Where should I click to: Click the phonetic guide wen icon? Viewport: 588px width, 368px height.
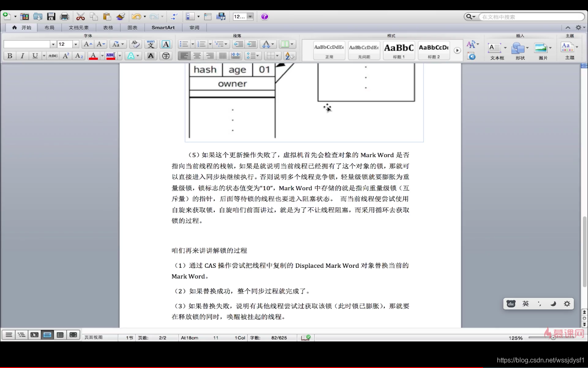[151, 44]
